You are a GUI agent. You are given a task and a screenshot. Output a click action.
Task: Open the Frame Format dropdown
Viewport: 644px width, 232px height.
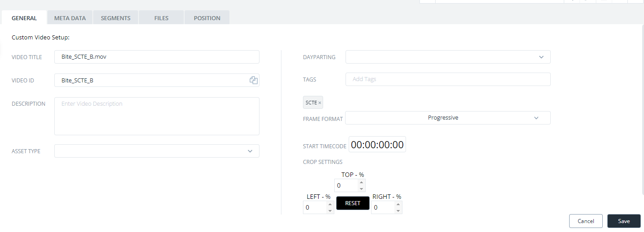448,118
